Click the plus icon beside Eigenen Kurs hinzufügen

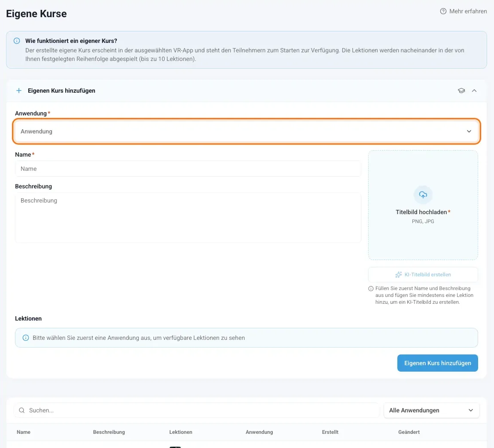pos(19,91)
